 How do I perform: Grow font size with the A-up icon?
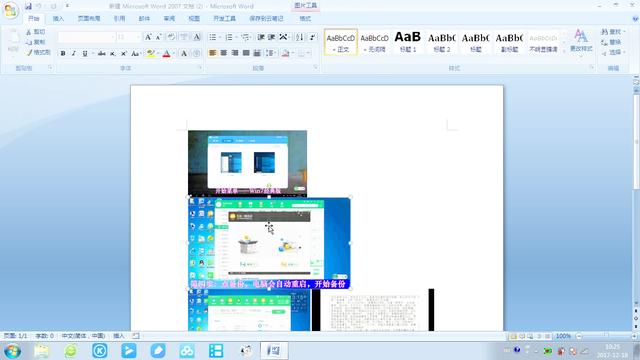click(x=148, y=37)
